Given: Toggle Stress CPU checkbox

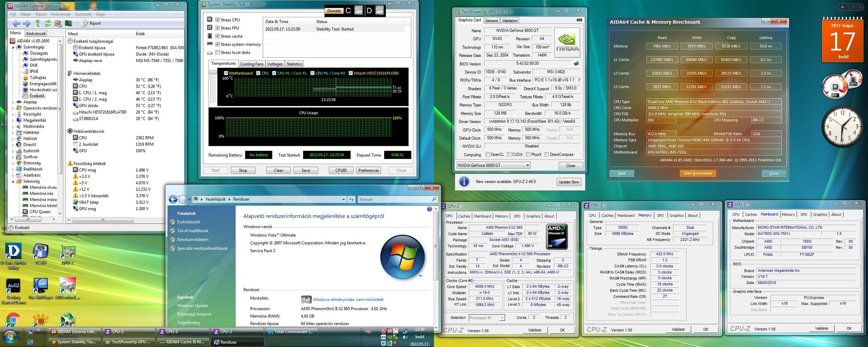Looking at the screenshot, I should pos(217,20).
